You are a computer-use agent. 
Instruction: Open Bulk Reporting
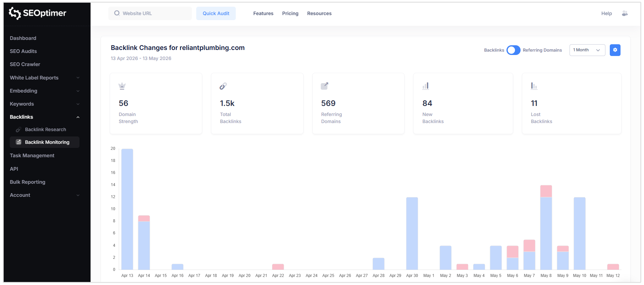click(x=28, y=182)
